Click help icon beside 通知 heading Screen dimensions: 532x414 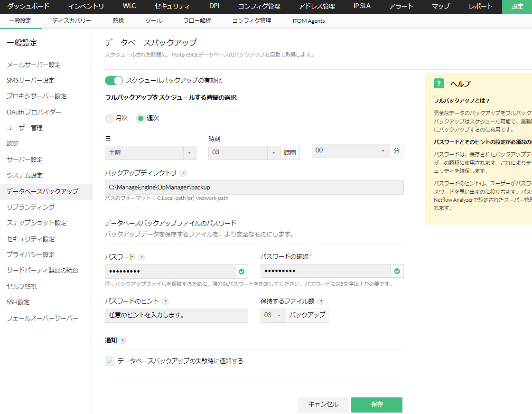pyautogui.click(x=122, y=340)
